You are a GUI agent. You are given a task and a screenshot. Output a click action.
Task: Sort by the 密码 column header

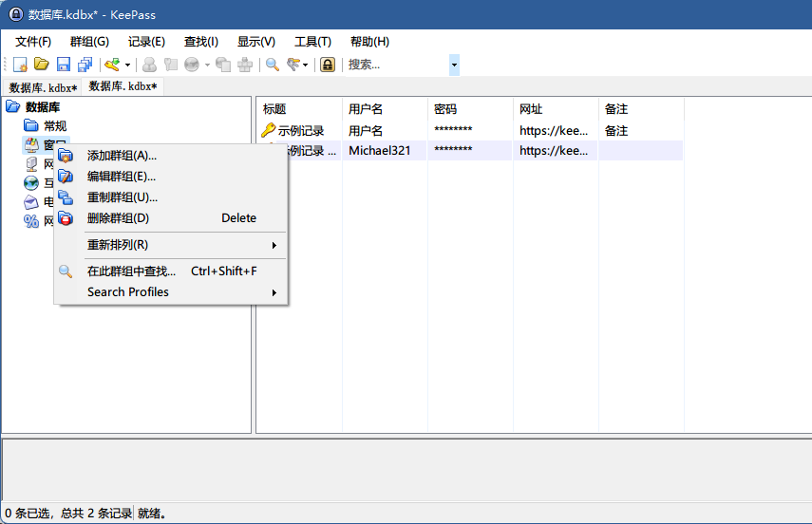coord(470,109)
